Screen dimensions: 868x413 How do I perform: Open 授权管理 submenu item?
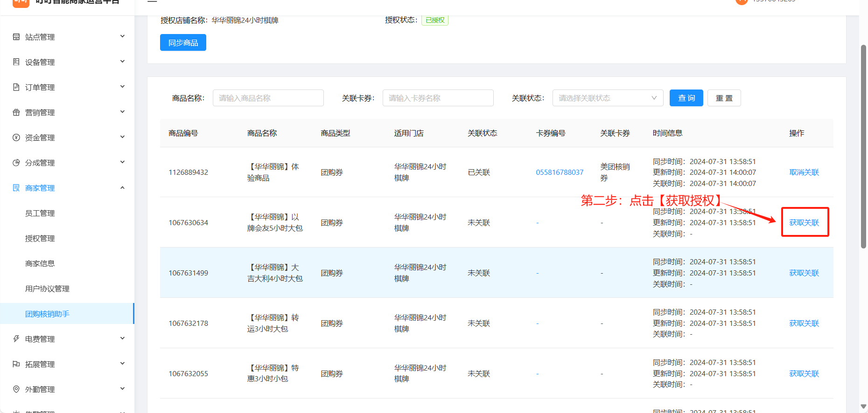pos(40,239)
